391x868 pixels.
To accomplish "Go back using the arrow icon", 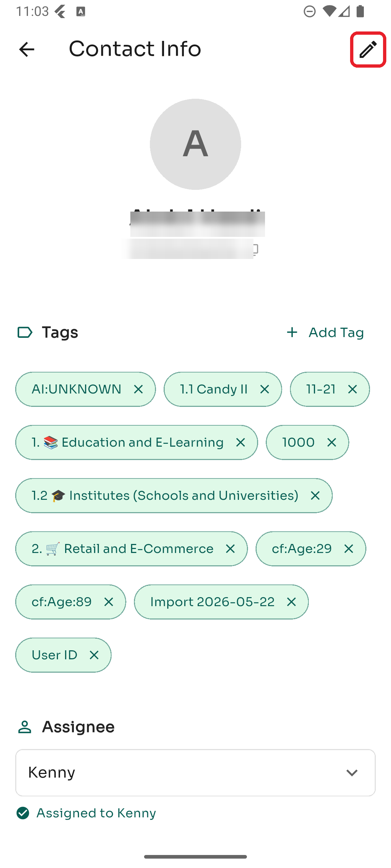I will pyautogui.click(x=26, y=50).
